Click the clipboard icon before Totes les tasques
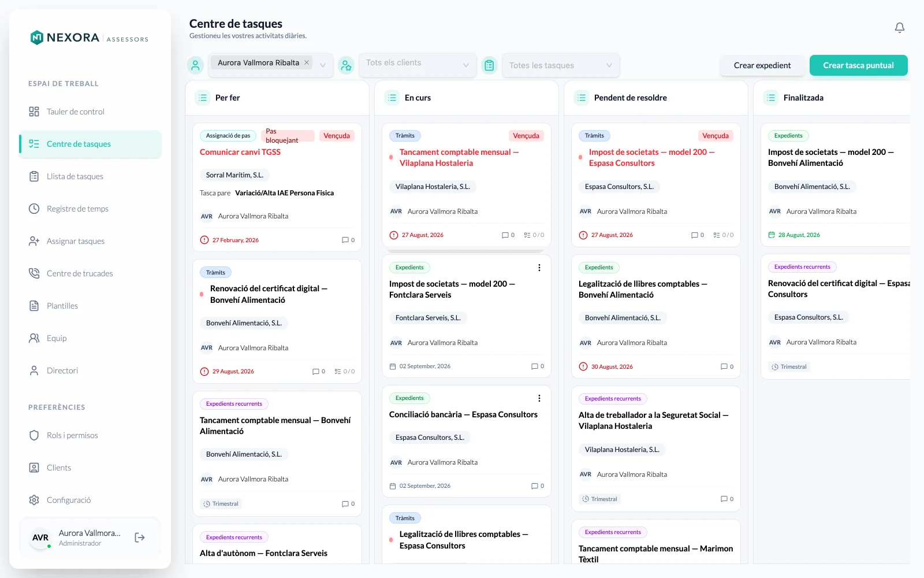The width and height of the screenshot is (924, 578). click(489, 65)
